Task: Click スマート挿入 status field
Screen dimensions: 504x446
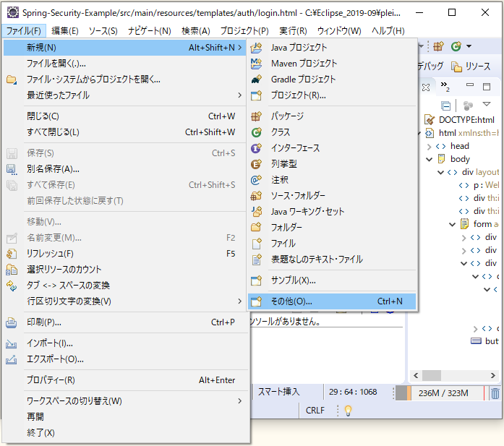Action: tap(278, 392)
